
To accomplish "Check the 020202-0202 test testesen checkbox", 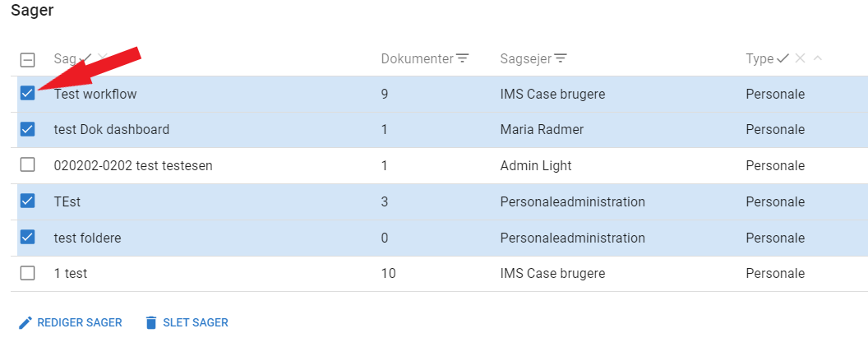I will [x=27, y=165].
